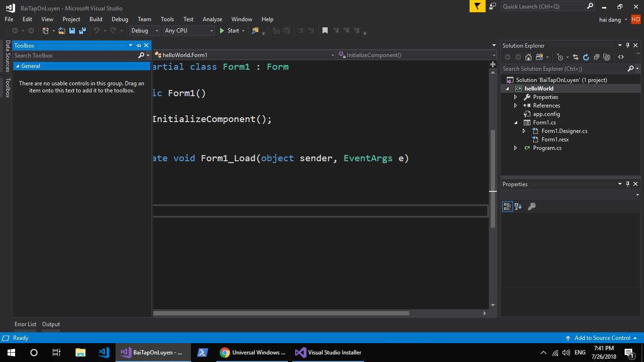
Task: Refresh Solution Explorer with the blue arrow
Action: click(586, 57)
